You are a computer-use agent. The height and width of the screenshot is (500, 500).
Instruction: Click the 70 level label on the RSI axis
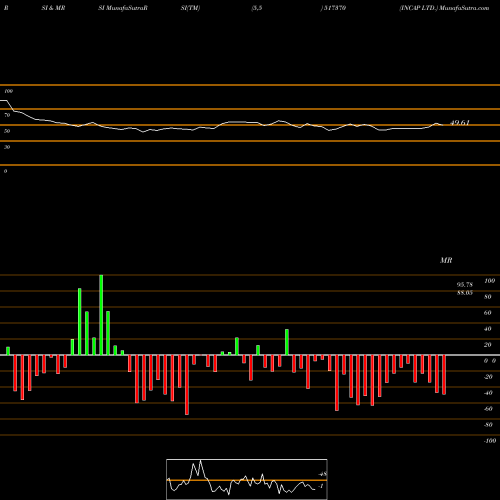click(x=7, y=115)
